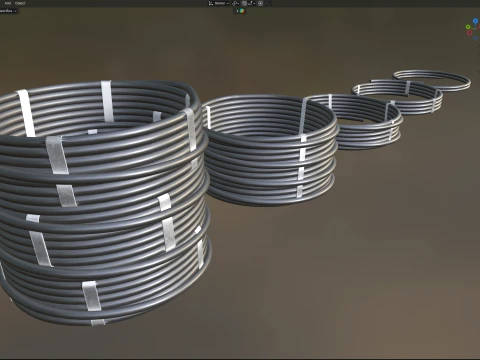
Task: Select the smallest, farthest cable ring
Action: click(x=432, y=80)
